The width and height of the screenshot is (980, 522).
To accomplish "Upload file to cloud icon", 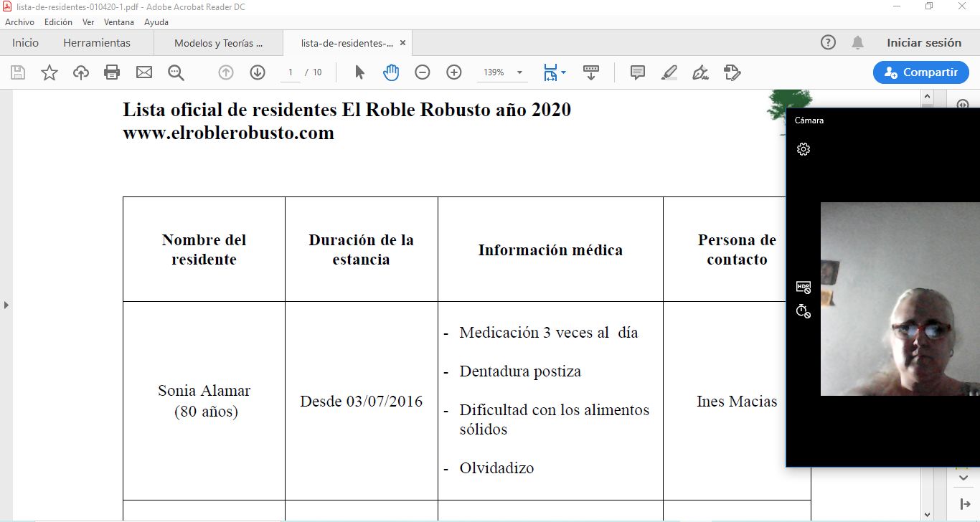I will pyautogui.click(x=81, y=72).
